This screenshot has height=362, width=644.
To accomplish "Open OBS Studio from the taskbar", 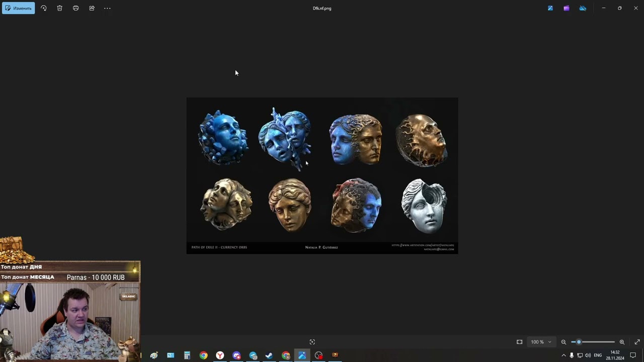I will 318,355.
